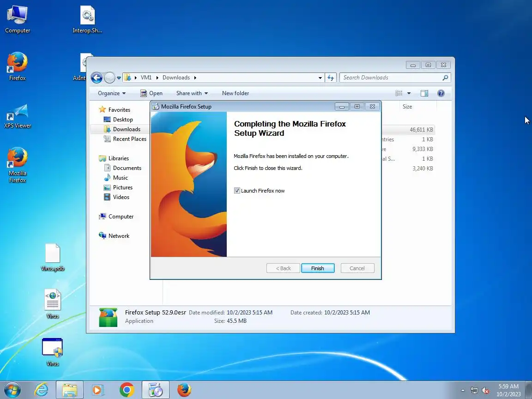
Task: Click Downloads in the address bar
Action: pyautogui.click(x=176, y=78)
